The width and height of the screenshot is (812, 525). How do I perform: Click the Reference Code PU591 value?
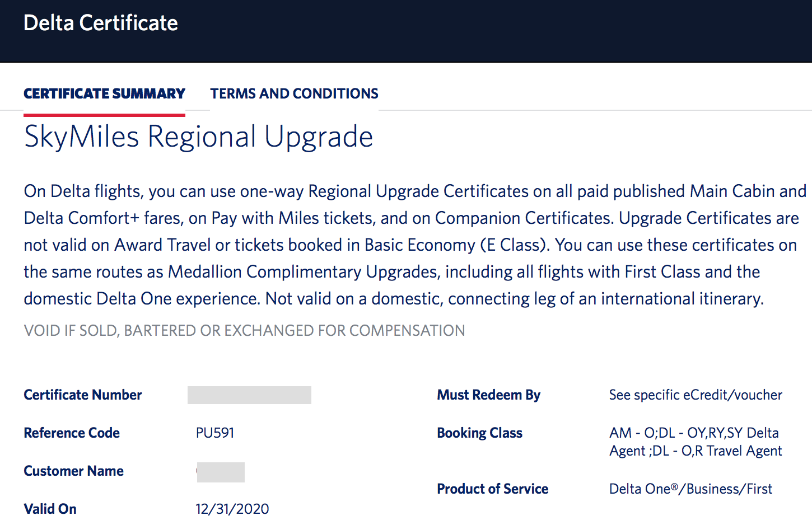(214, 433)
